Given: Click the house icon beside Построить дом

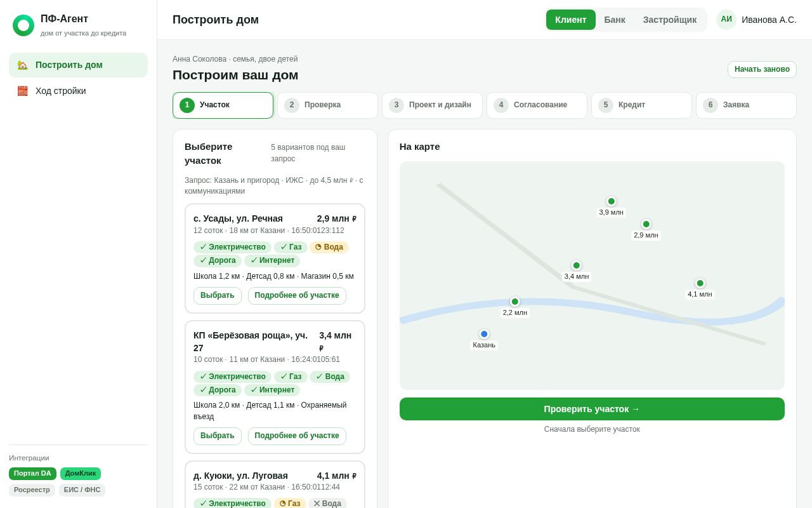Looking at the screenshot, I should pyautogui.click(x=22, y=65).
